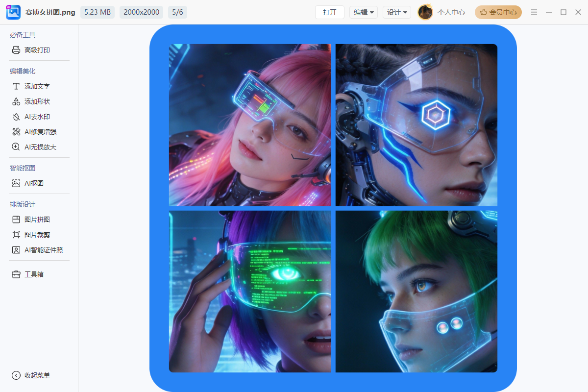Expand the Edit (编辑) dropdown

(x=364, y=12)
